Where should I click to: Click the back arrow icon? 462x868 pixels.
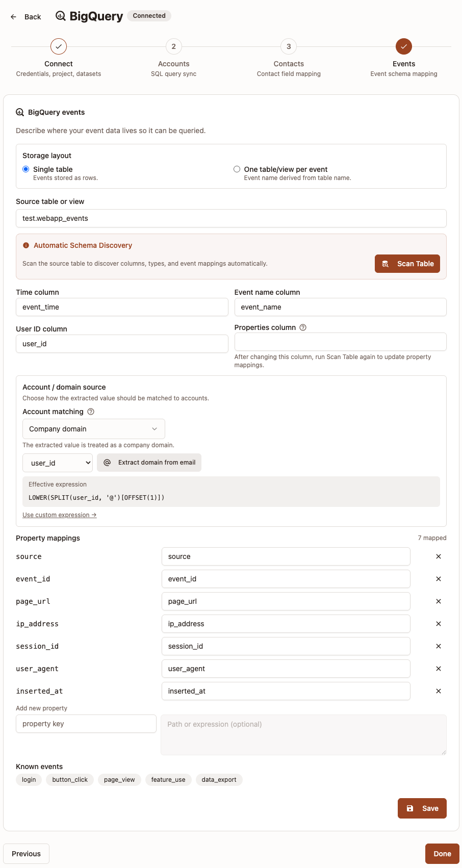coord(13,16)
